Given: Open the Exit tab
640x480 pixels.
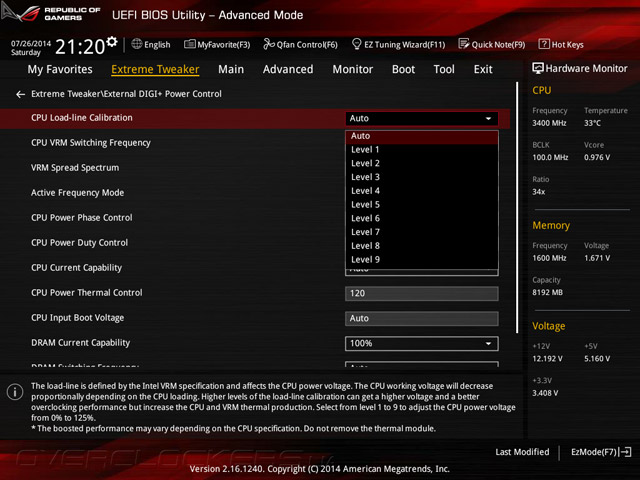Looking at the screenshot, I should pyautogui.click(x=483, y=69).
